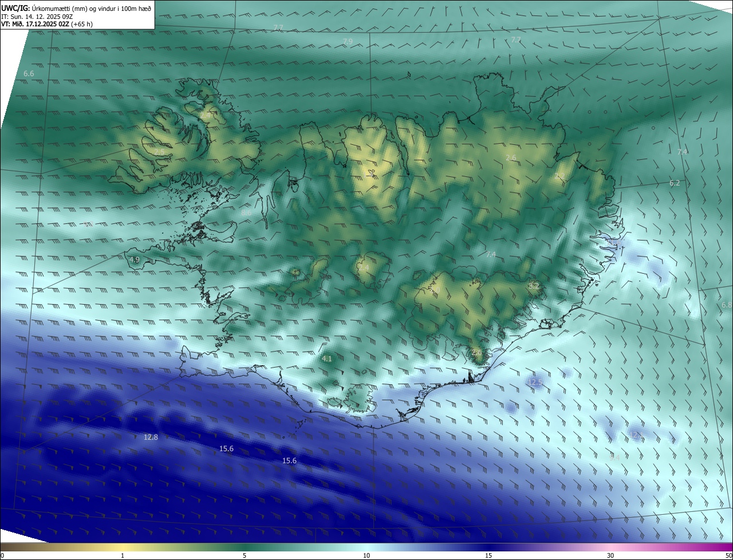Click the '6.2' value label on the map
This screenshot has height=560, width=733.
(x=675, y=183)
